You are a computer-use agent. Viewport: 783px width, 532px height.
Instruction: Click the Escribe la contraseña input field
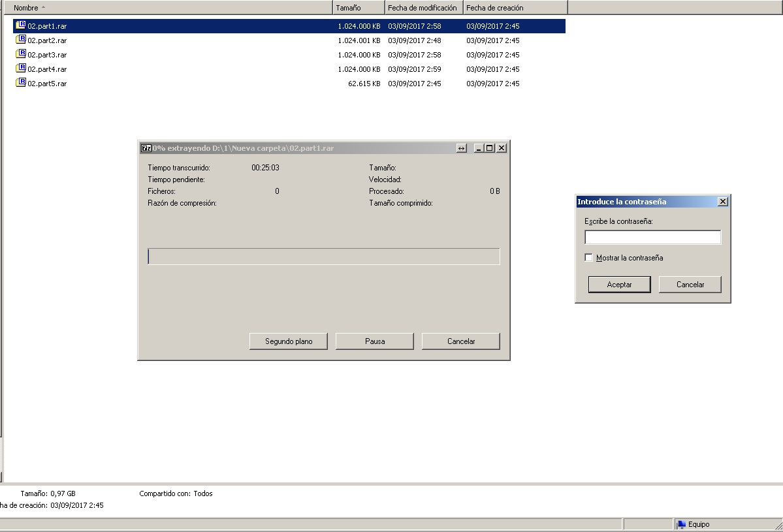coord(652,237)
